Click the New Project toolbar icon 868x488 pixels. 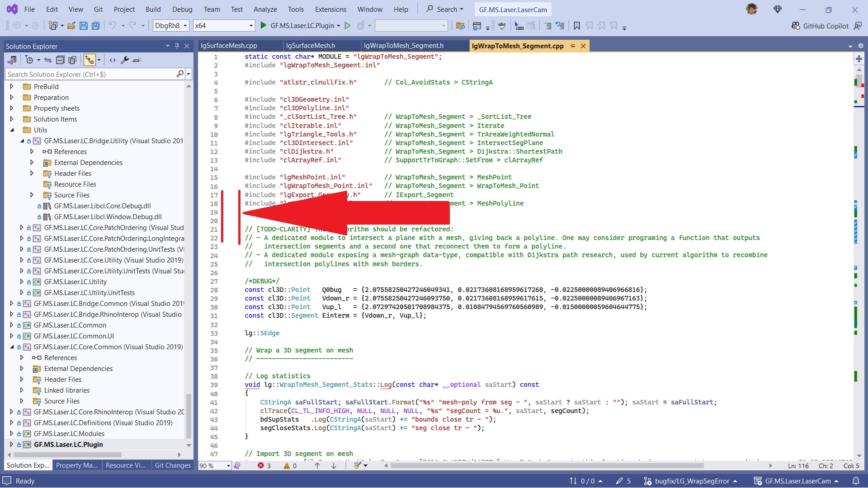coord(53,26)
